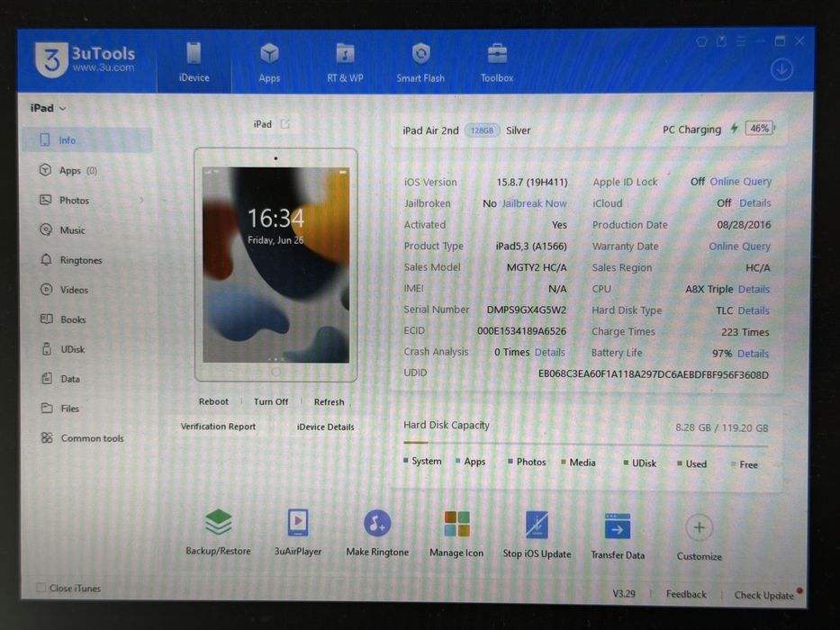Switch to the Apps tab
Viewport: 840px width, 630px height.
(269, 63)
